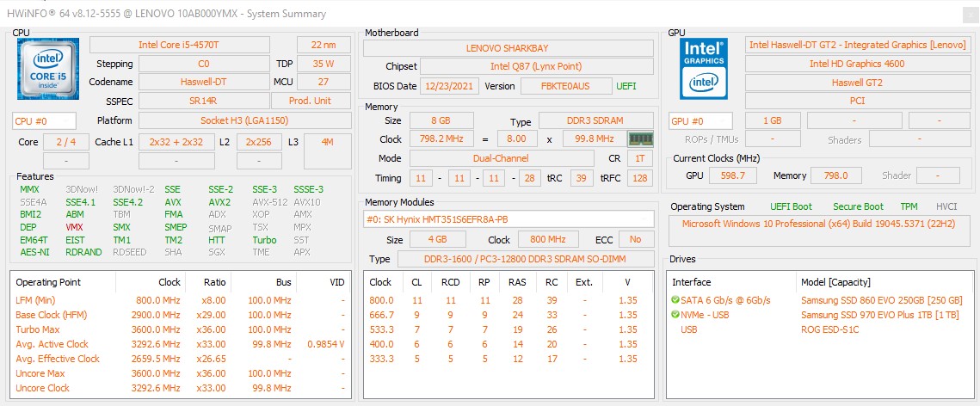Click the DDR3-1600 / PC3-12800 module type field
Screen dimensions: 980x406
click(525, 259)
